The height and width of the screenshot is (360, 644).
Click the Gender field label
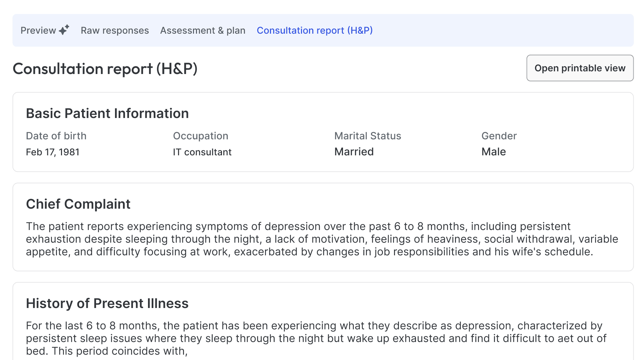click(499, 136)
